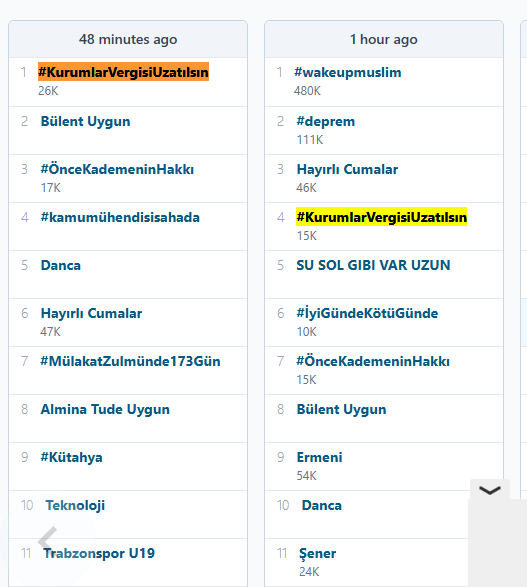Open #İyiGündeKötüGünde hashtag

[367, 313]
